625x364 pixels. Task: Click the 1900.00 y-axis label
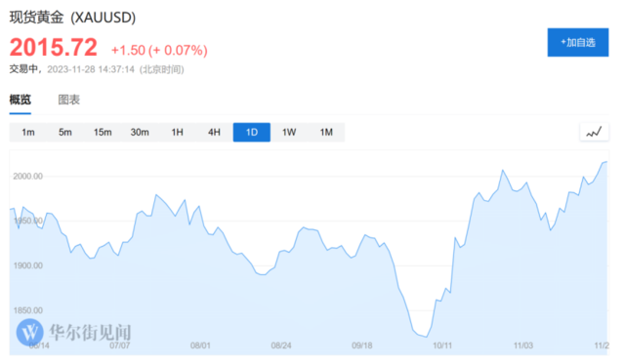[x=28, y=265]
